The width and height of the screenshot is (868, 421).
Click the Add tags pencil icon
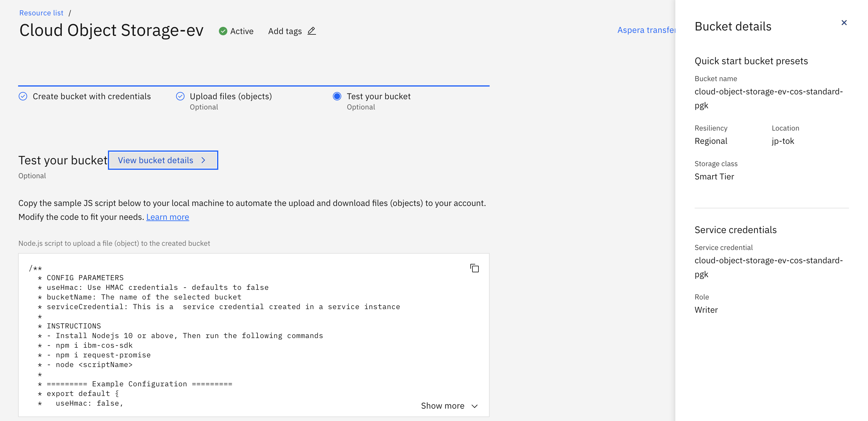(x=312, y=31)
